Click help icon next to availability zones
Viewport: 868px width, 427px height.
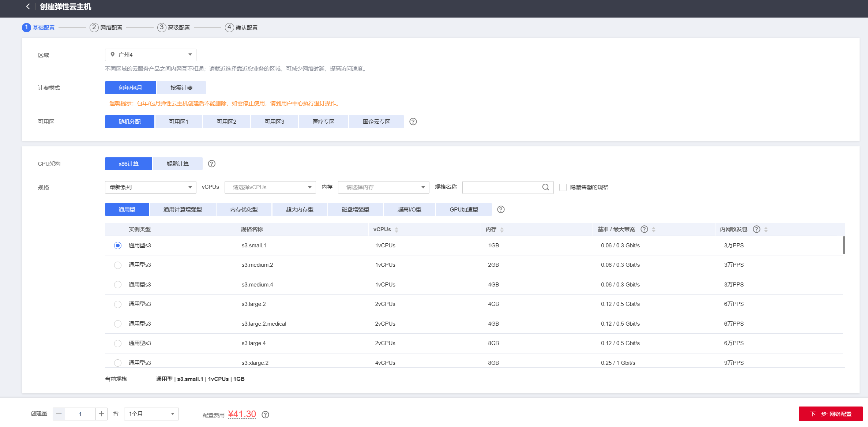[x=413, y=121]
